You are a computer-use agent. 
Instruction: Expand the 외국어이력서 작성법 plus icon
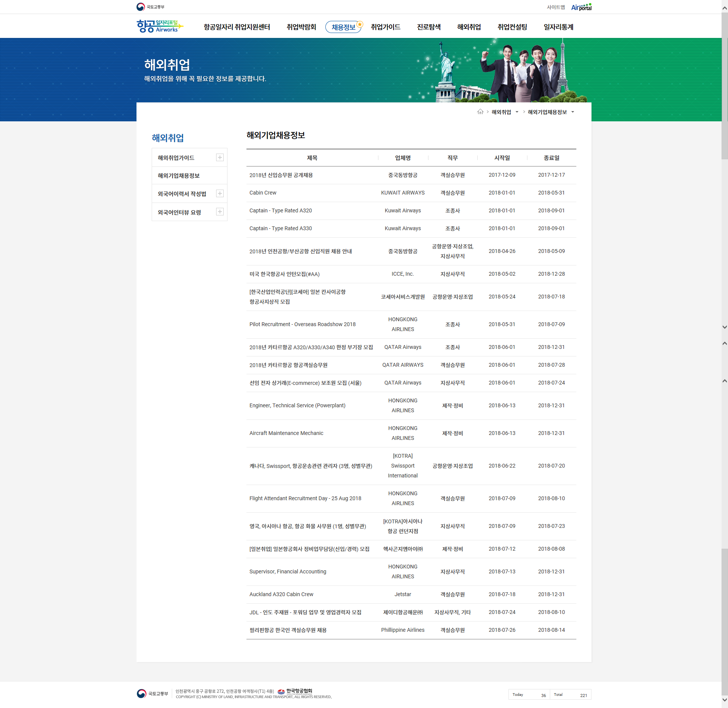(x=220, y=193)
